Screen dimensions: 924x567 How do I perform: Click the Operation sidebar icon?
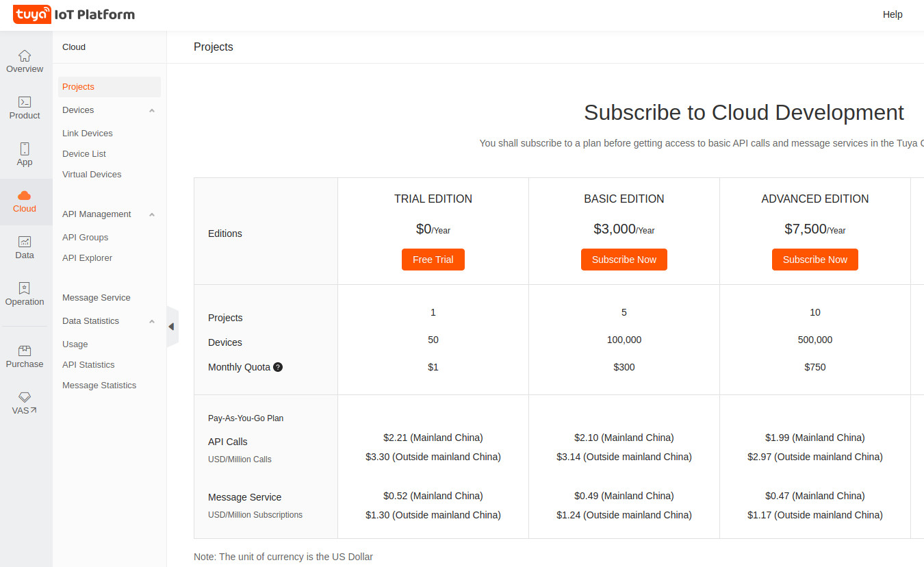(25, 293)
